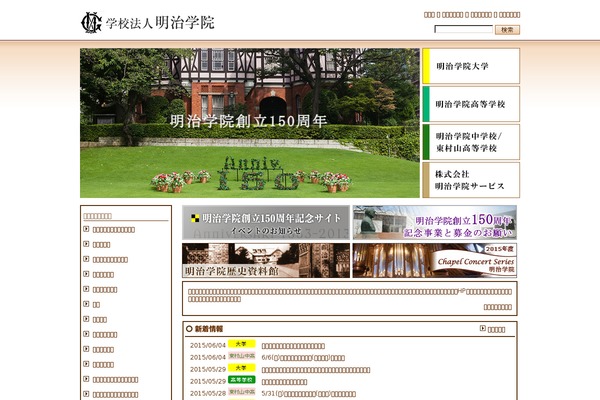Click arrow icon beside 新着情報 list link
Viewport: 600px width, 400px height.
483,328
